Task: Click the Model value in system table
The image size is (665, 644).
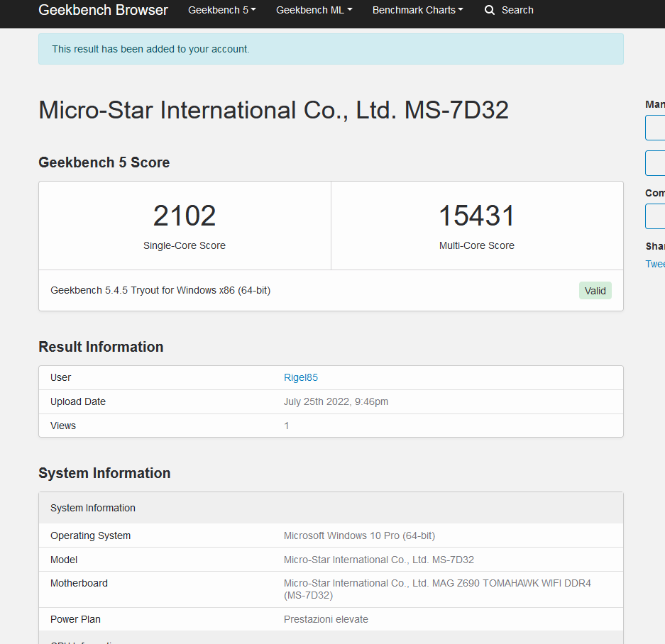Action: [379, 560]
